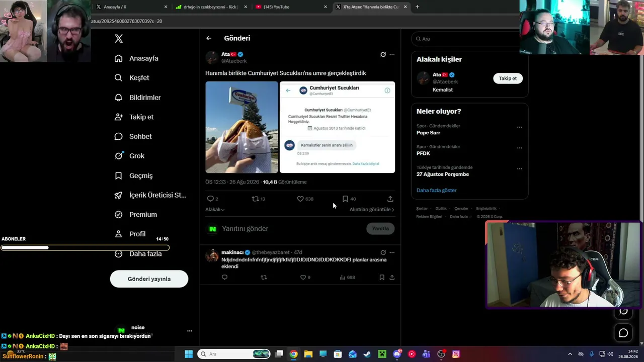Click the reply icon on the main post

[x=210, y=199]
